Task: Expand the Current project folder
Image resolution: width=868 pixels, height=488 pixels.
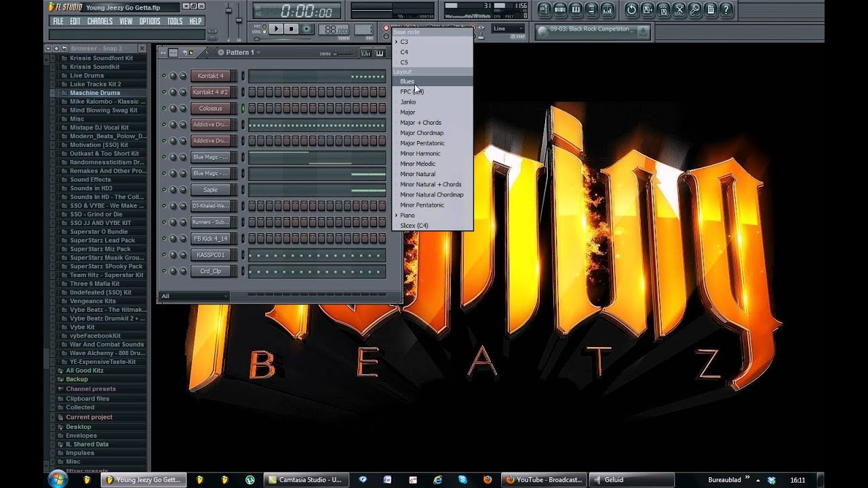Action: [89, 418]
